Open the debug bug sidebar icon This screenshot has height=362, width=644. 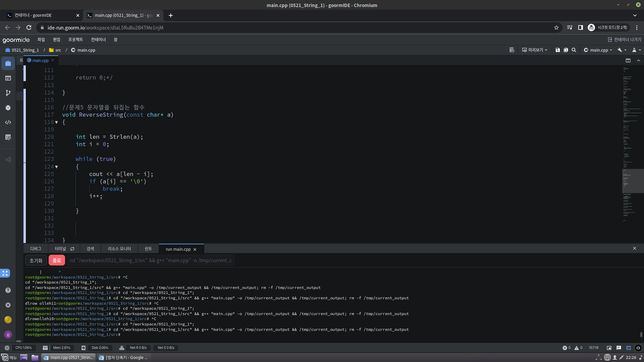point(8,108)
